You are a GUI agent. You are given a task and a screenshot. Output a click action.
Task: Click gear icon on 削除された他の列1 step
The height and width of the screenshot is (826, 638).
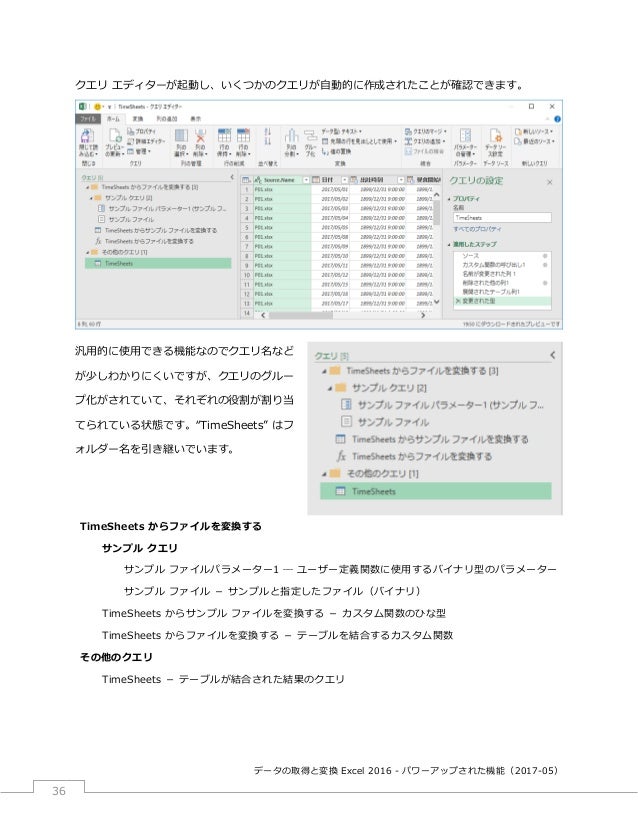[x=545, y=283]
